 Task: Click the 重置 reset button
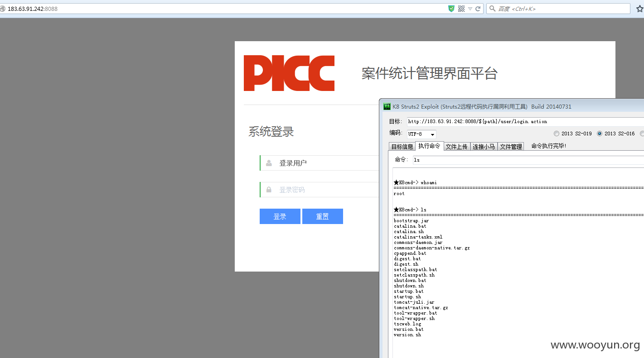pyautogui.click(x=323, y=216)
